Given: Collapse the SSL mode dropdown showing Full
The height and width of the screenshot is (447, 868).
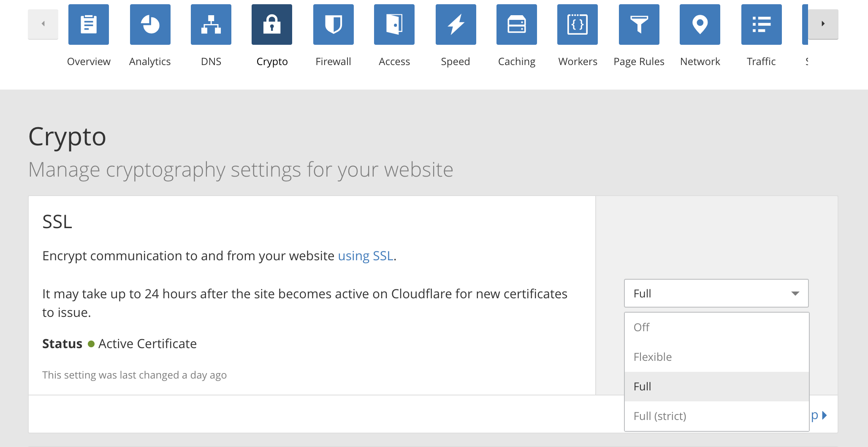Looking at the screenshot, I should [x=716, y=293].
